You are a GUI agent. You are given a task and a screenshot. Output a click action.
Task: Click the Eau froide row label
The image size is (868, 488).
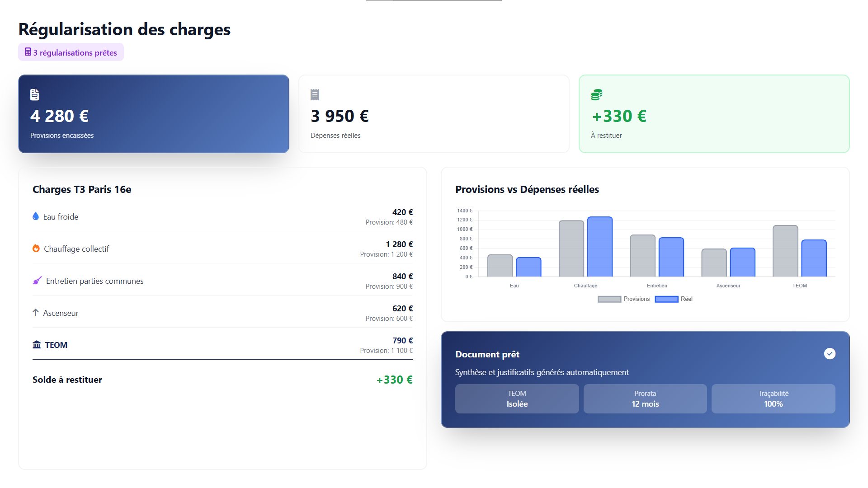click(61, 217)
